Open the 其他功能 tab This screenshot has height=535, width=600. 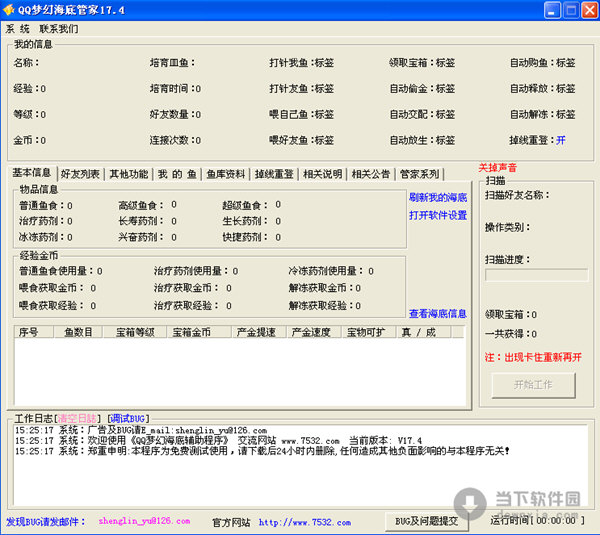click(129, 174)
